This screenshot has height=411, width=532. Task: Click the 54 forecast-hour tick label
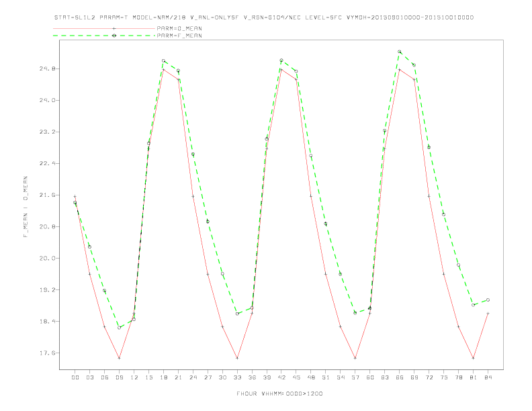click(341, 377)
